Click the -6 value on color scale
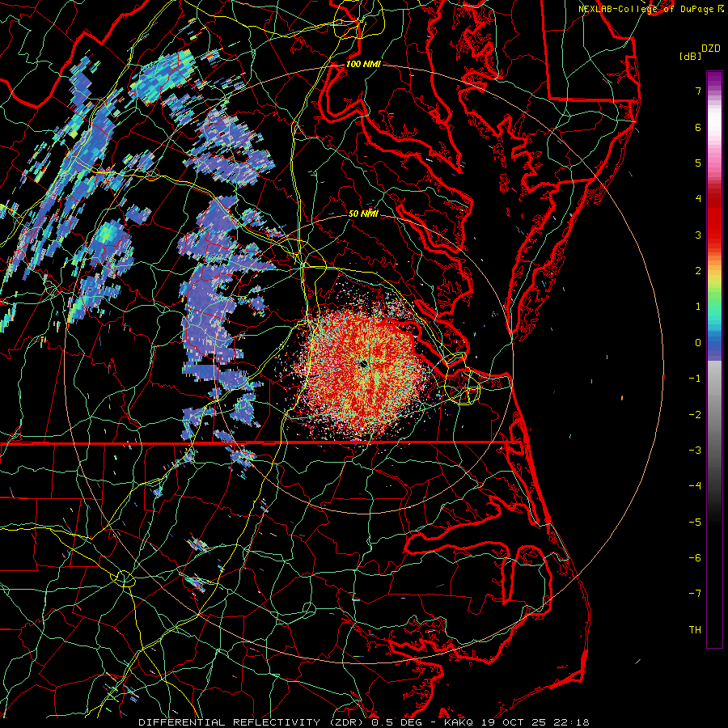Screen dimensions: 728x728 click(695, 558)
